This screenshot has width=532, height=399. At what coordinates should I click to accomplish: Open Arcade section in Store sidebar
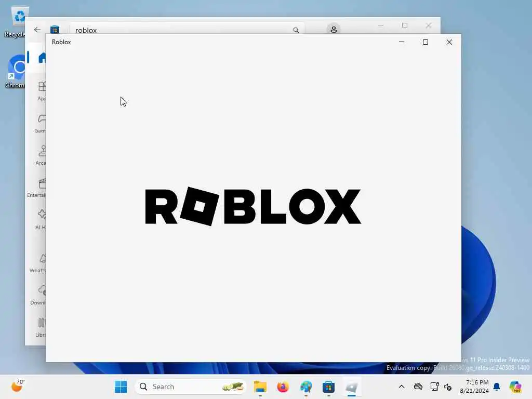[41, 155]
